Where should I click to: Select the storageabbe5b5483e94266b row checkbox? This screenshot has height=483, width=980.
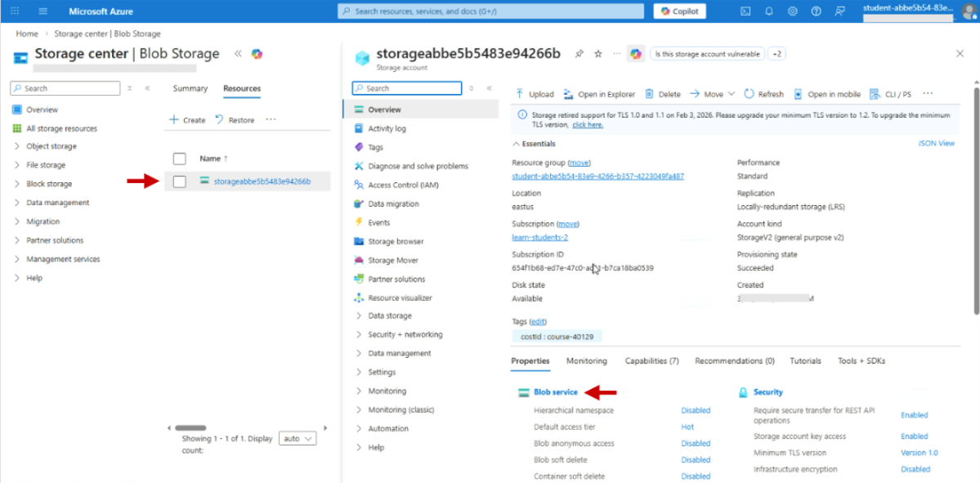(180, 181)
